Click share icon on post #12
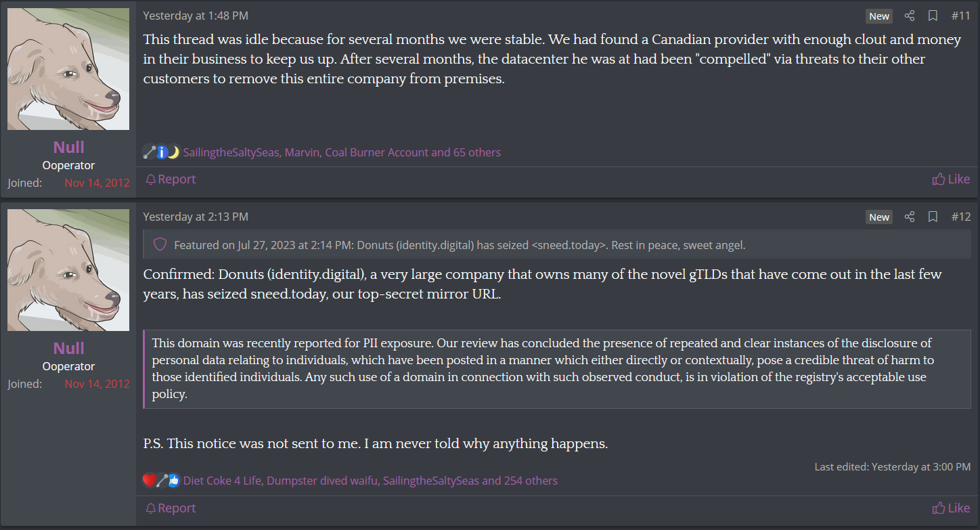This screenshot has height=530, width=980. [x=910, y=217]
